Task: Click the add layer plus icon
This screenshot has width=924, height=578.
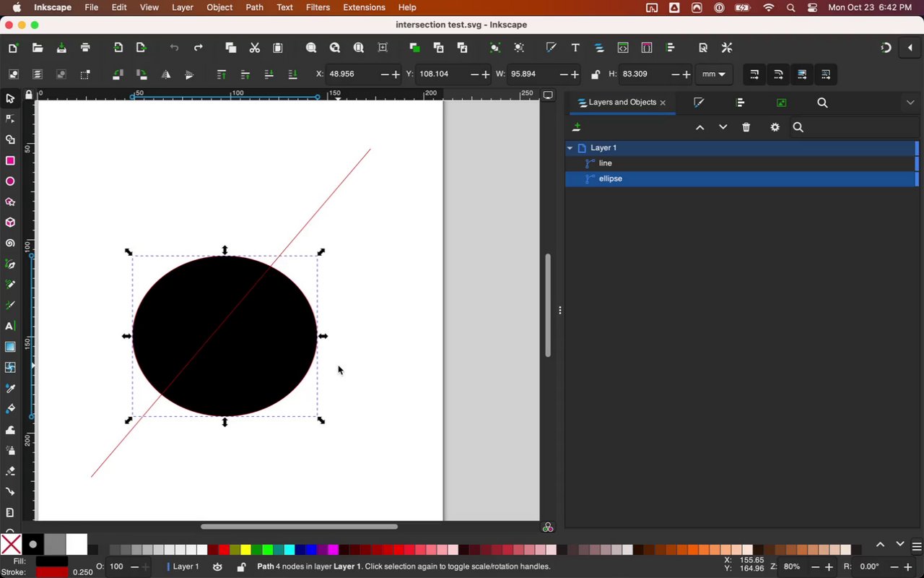Action: [576, 127]
